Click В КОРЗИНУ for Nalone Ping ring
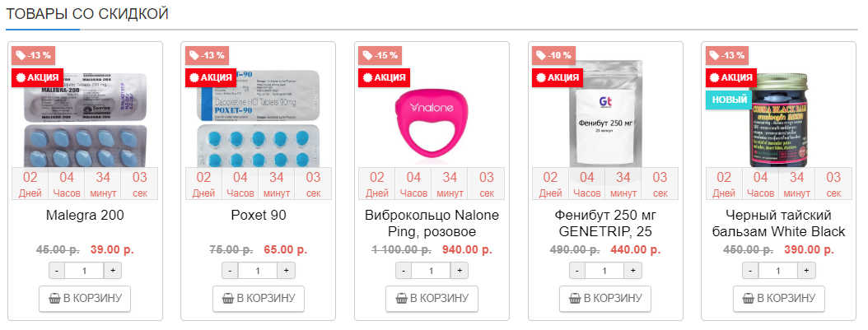 (432, 298)
